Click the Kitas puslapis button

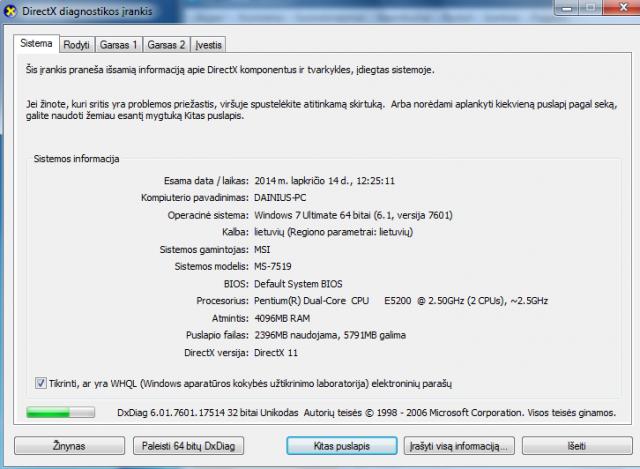click(x=342, y=445)
